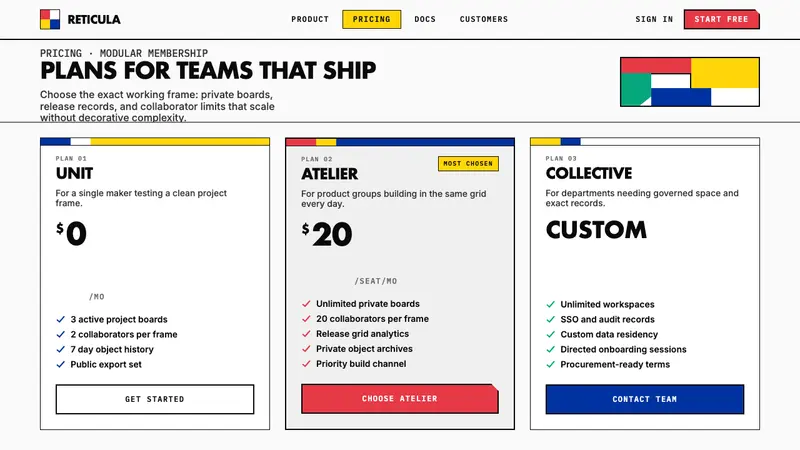Click the checkmark next to Public export set

coord(61,364)
